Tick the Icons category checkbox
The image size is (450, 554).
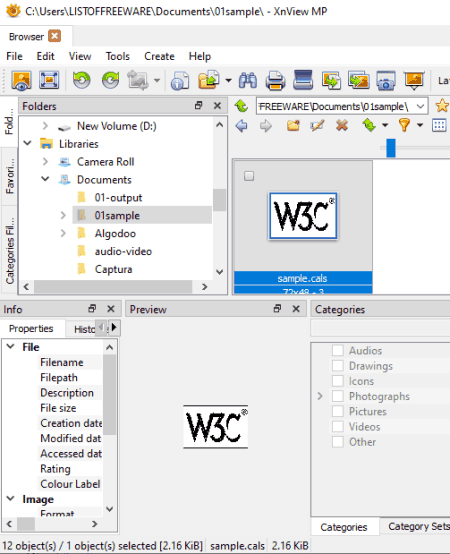coord(338,381)
